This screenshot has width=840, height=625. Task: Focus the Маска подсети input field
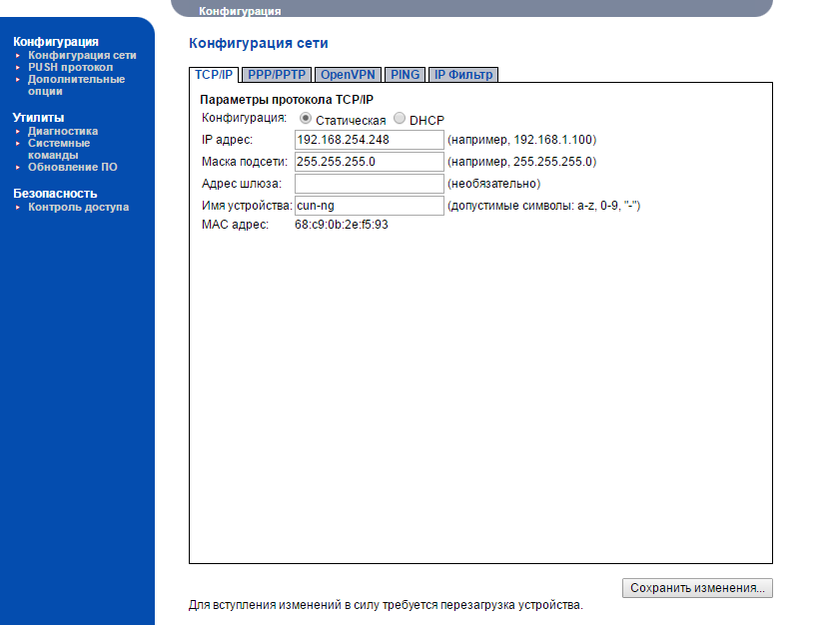coord(369,162)
